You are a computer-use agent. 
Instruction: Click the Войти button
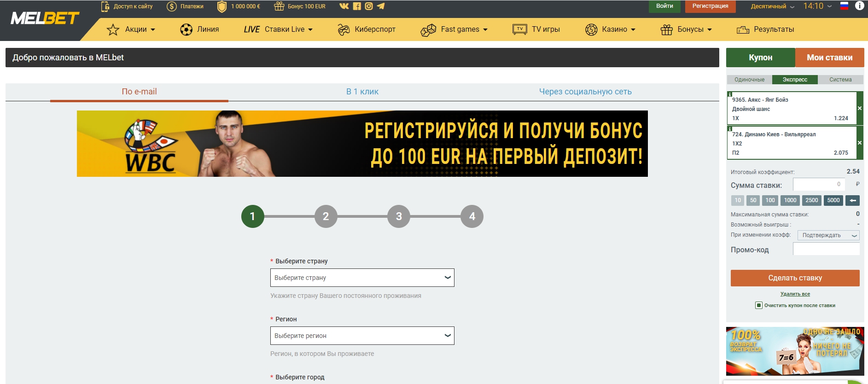(664, 6)
